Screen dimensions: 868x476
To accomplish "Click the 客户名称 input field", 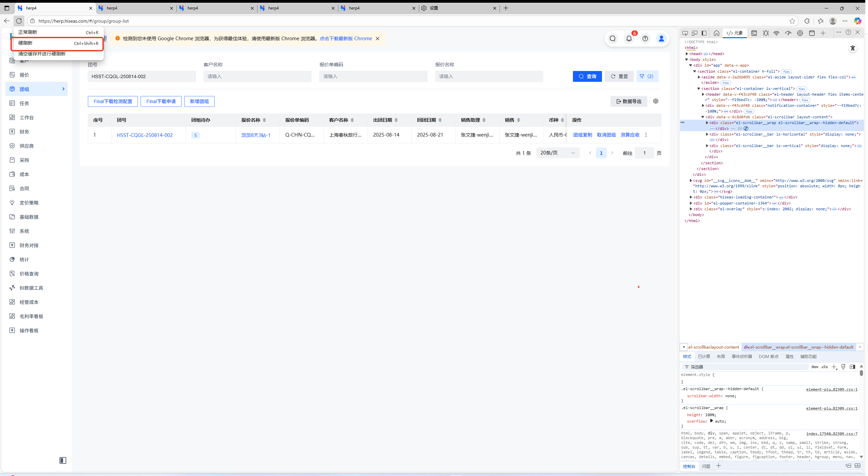I will (257, 76).
